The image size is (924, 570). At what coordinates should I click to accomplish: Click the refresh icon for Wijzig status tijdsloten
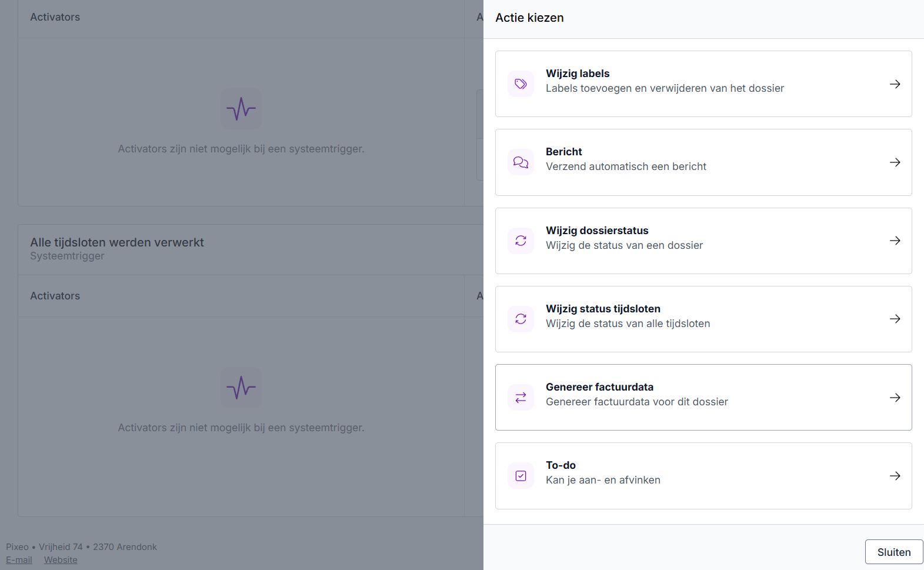(521, 319)
